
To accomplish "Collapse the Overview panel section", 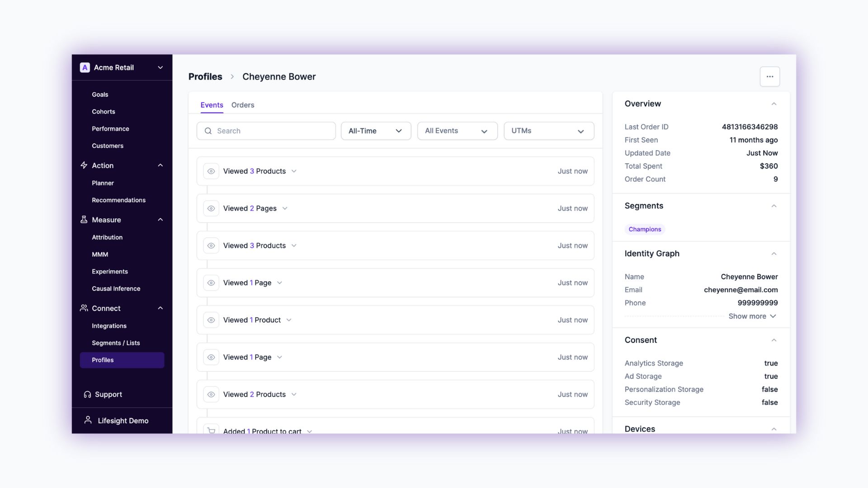I will tap(774, 104).
